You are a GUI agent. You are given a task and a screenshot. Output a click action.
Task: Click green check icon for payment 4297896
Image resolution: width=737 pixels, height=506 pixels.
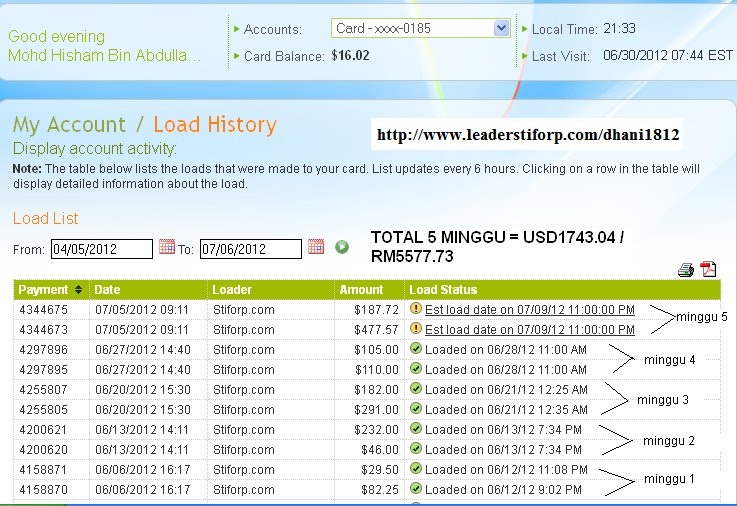(x=416, y=349)
